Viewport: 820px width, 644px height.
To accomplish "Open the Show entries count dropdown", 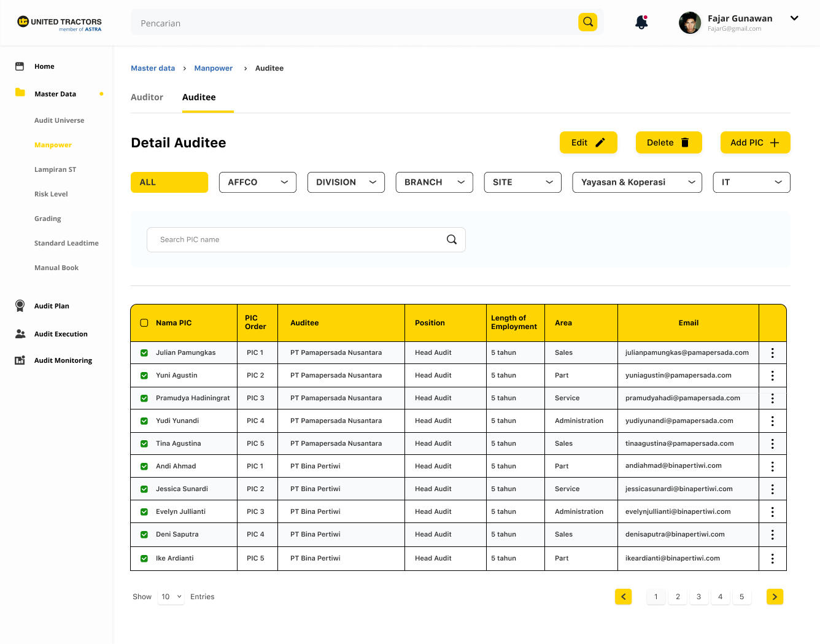I will coord(171,597).
